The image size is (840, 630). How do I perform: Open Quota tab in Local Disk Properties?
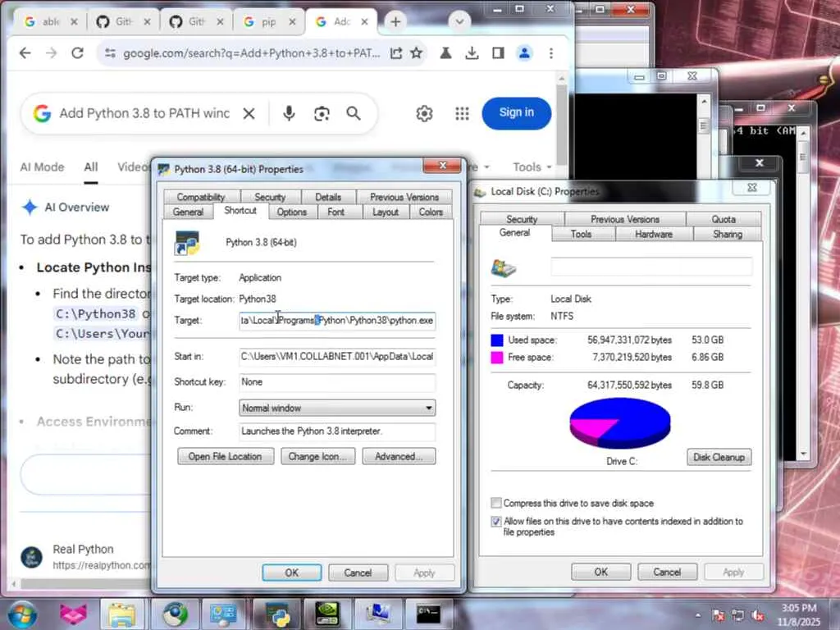tap(724, 219)
